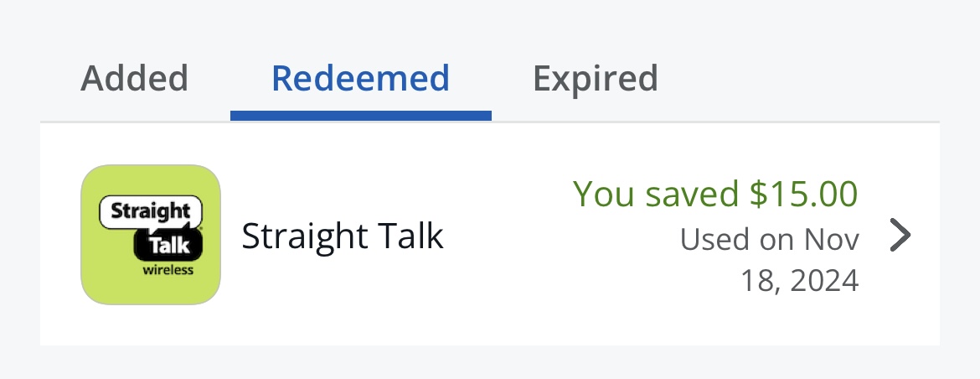Click the blue underline beneath Redeemed
Image resolution: width=980 pixels, height=379 pixels.
361,115
